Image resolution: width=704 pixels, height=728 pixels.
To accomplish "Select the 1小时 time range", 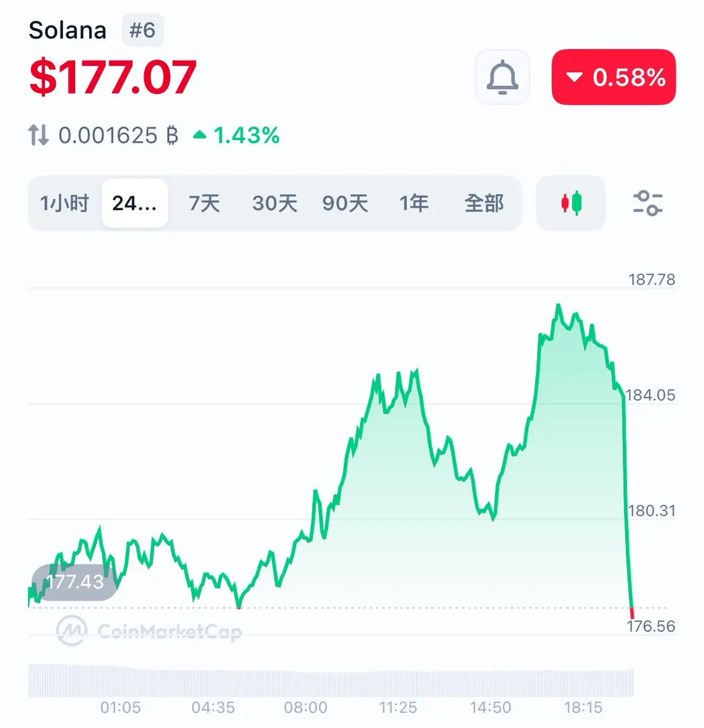I will 65,203.
